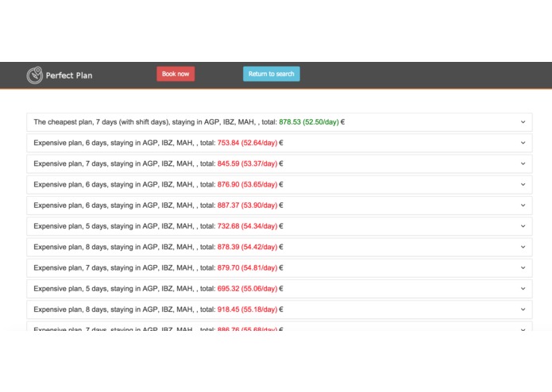Open 'Expensive plan, 5 days' text on the 732.68 row
Image resolution: width=552 pixels, height=392 pixels.
click(71, 226)
